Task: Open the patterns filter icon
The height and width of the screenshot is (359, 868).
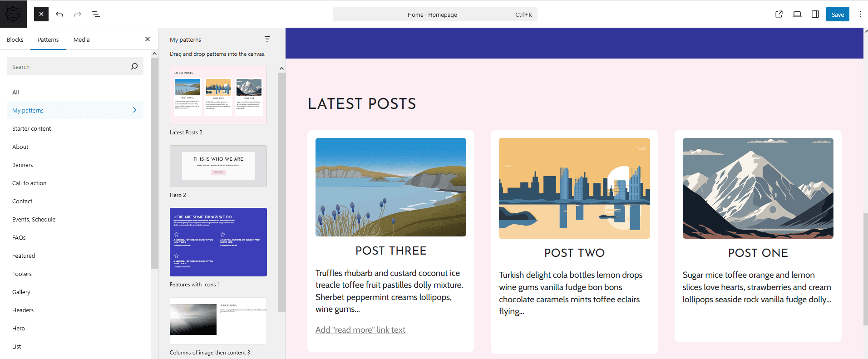Action: coord(267,39)
